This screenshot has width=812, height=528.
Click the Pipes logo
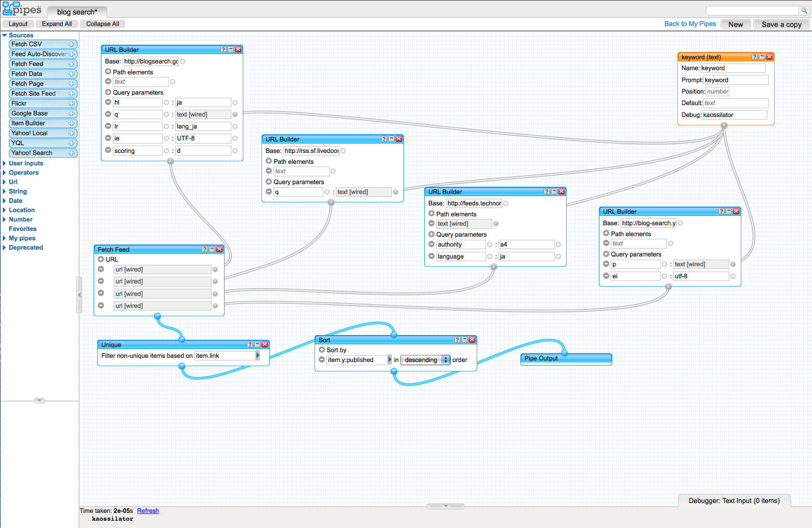[22, 9]
